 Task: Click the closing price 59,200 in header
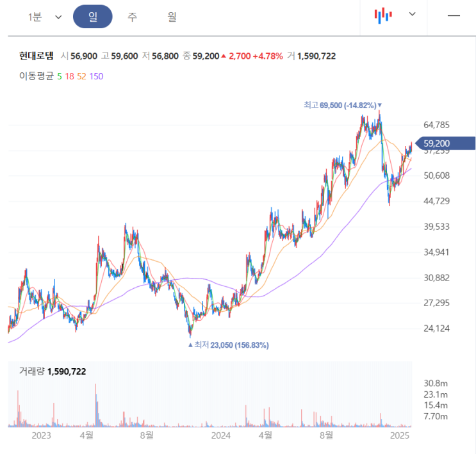point(206,56)
